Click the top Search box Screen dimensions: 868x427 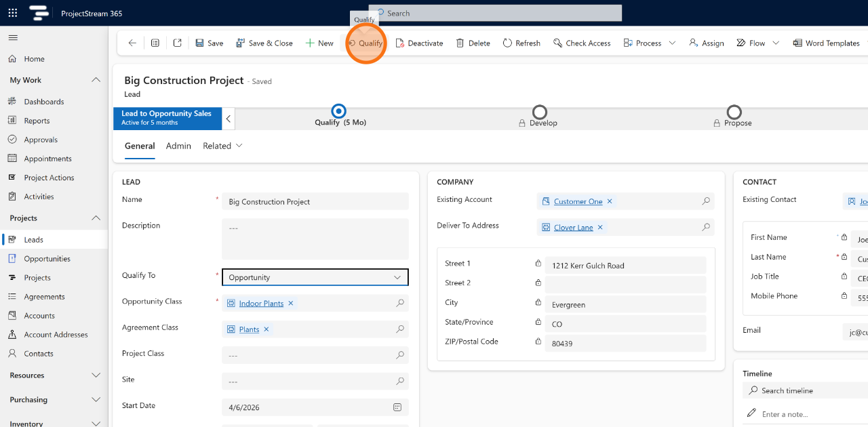(495, 13)
